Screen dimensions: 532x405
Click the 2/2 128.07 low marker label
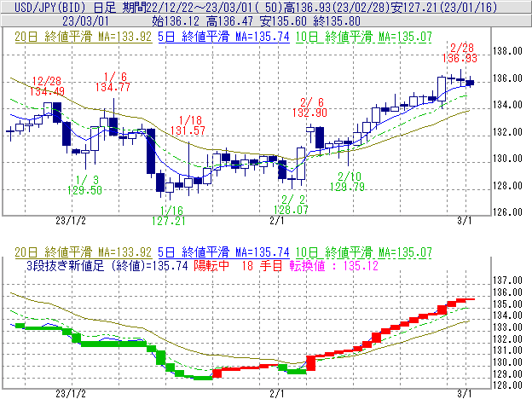coord(291,205)
